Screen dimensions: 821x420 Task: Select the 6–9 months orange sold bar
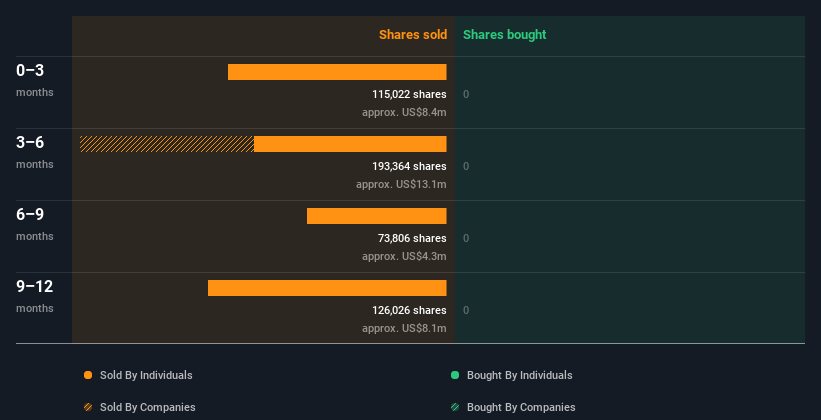(376, 216)
